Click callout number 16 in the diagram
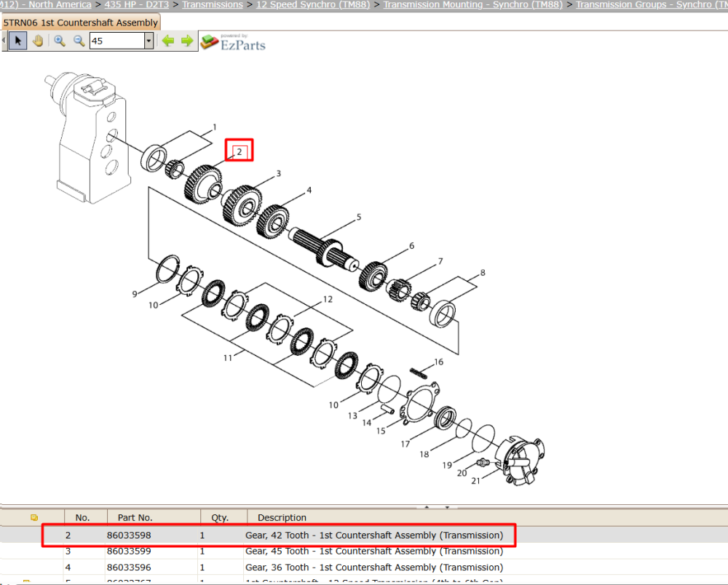Image resolution: width=728 pixels, height=585 pixels. [x=439, y=362]
